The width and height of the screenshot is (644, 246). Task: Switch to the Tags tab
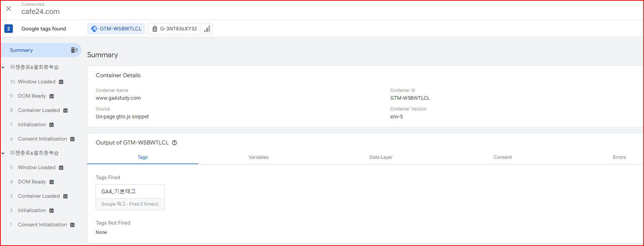[x=143, y=157]
